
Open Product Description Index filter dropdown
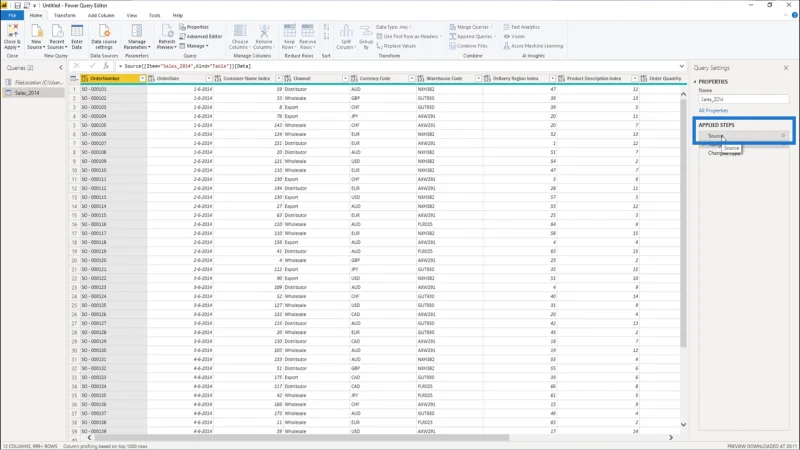635,79
